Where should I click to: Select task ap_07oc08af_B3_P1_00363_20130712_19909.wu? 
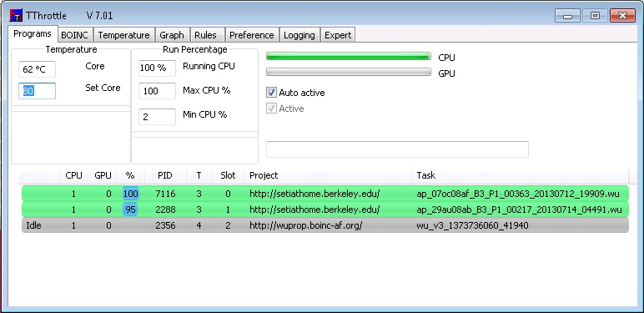pos(519,194)
